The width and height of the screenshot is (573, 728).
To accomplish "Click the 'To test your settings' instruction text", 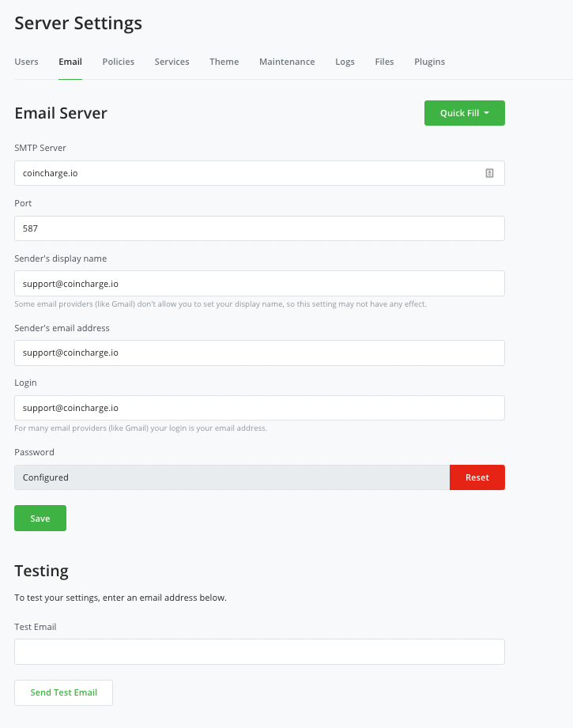I will (120, 598).
